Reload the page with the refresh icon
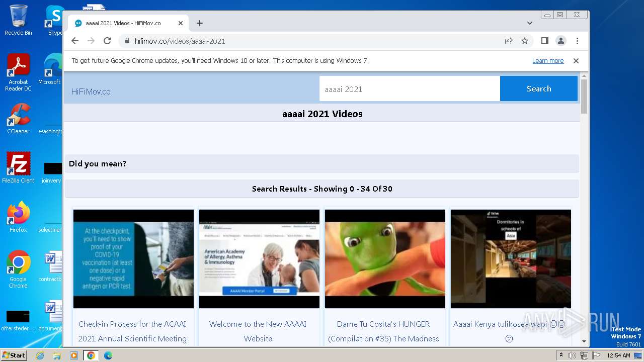The width and height of the screenshot is (644, 362). click(107, 41)
